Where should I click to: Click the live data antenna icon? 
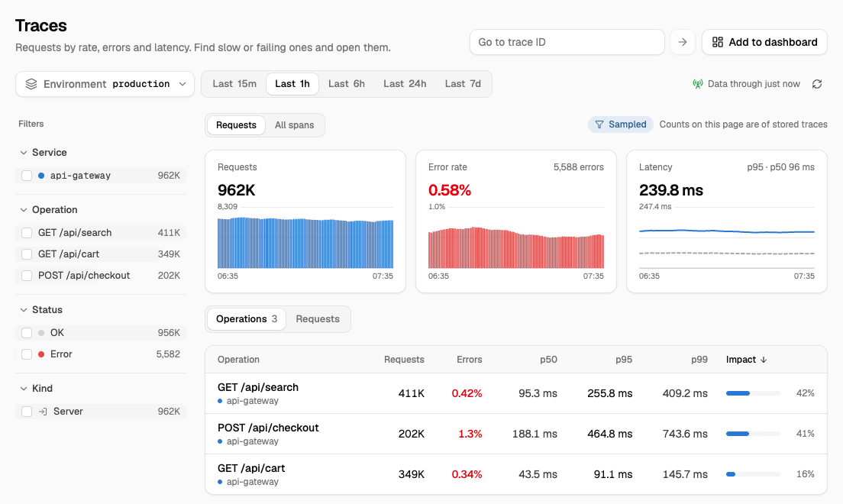pyautogui.click(x=698, y=84)
